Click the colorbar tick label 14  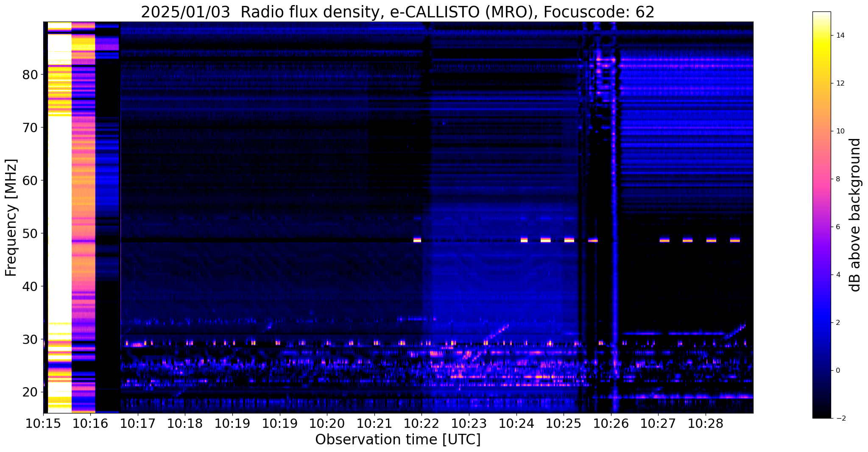click(x=840, y=36)
